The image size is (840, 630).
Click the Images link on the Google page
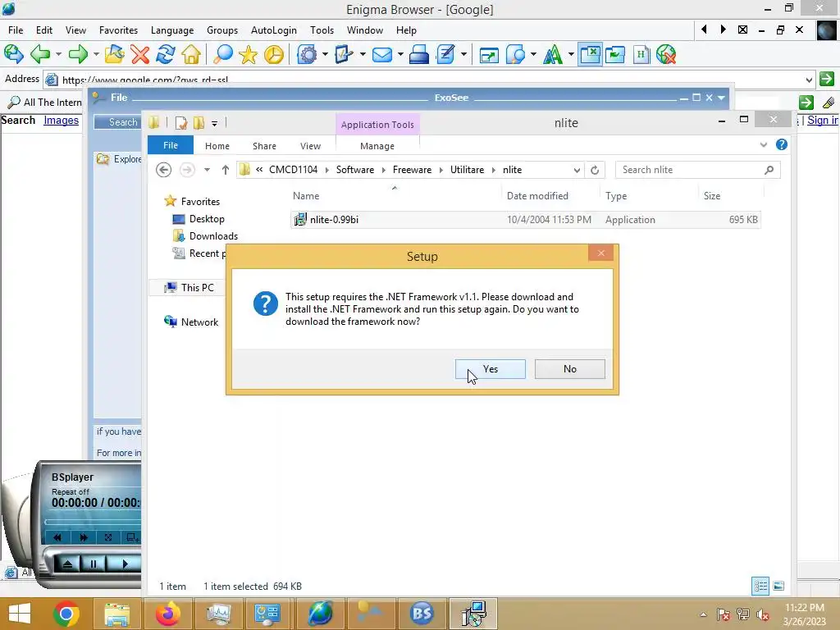click(61, 120)
